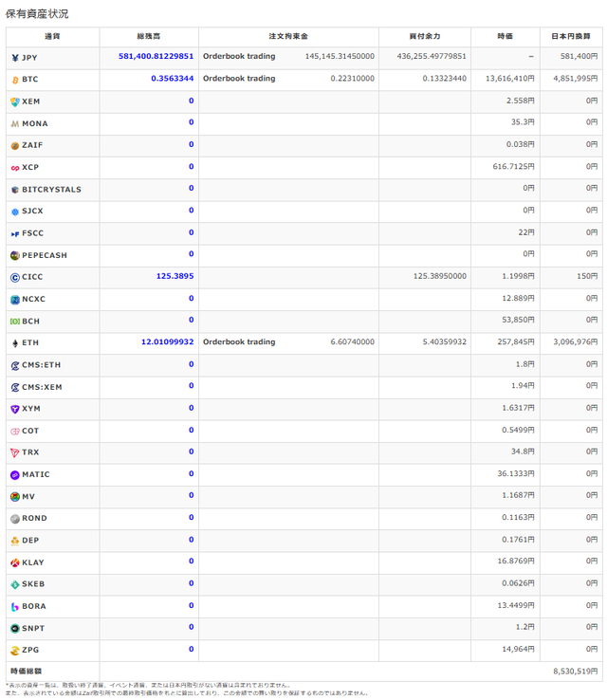Click the XEM currency icon
The width and height of the screenshot is (607, 700).
coord(15,101)
